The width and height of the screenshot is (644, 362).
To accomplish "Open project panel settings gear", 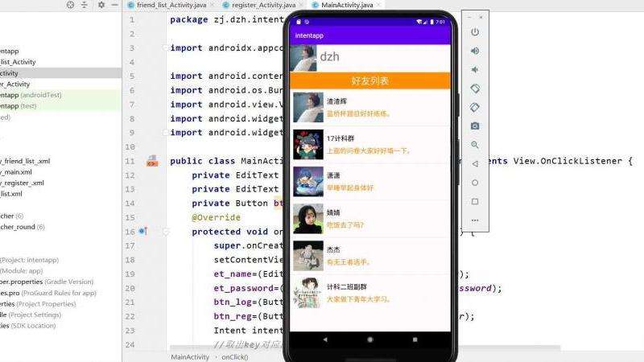I will coord(101,5).
